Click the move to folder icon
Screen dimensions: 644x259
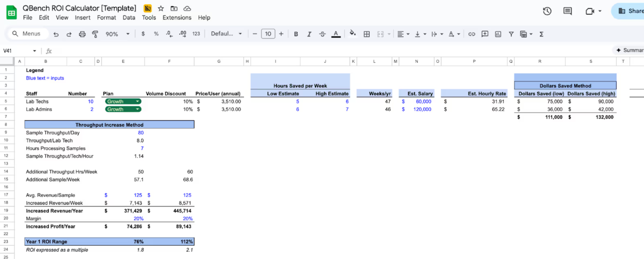[174, 8]
